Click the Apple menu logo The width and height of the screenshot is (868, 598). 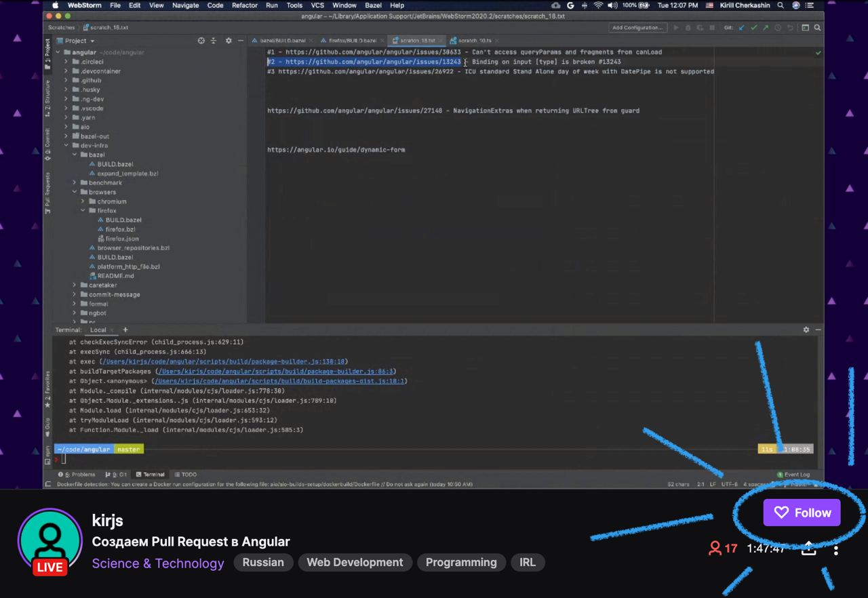[x=56, y=5]
